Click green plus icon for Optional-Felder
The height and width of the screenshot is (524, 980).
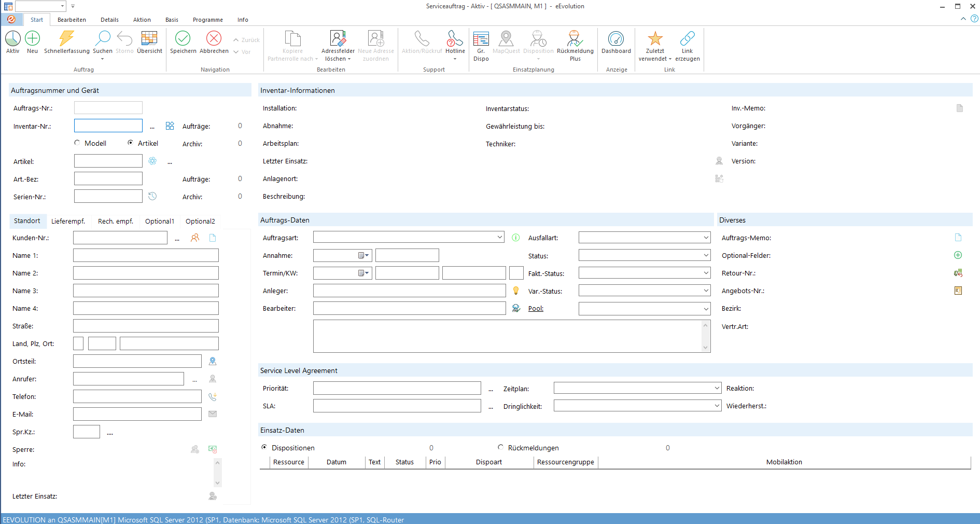pos(958,255)
